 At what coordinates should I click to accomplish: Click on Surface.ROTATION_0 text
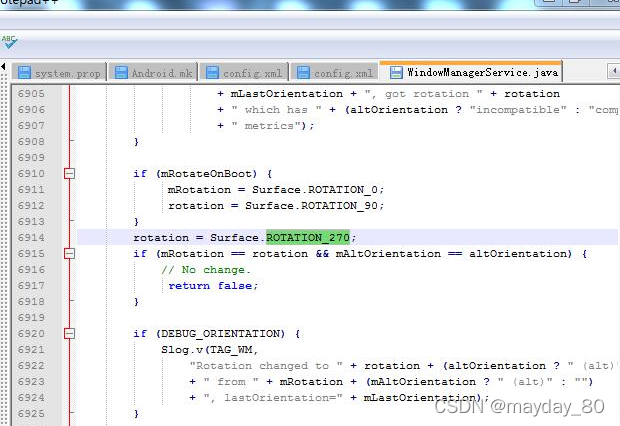pyautogui.click(x=315, y=189)
